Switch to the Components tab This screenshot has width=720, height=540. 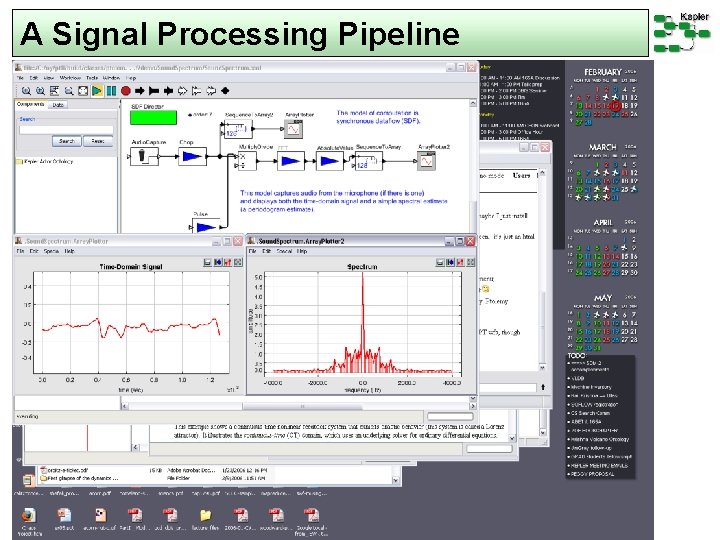31,104
